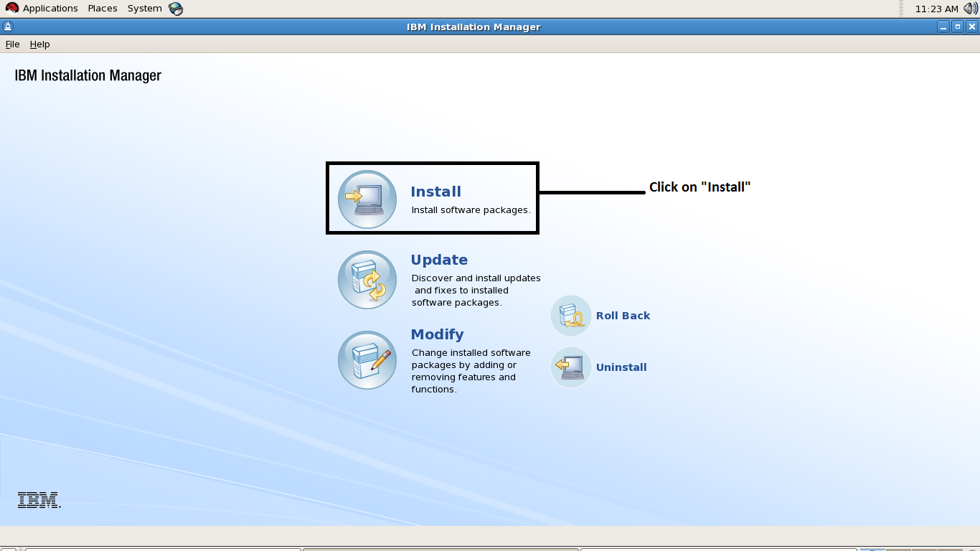Open the System menu in top panel
The width and height of the screenshot is (980, 551).
(145, 9)
